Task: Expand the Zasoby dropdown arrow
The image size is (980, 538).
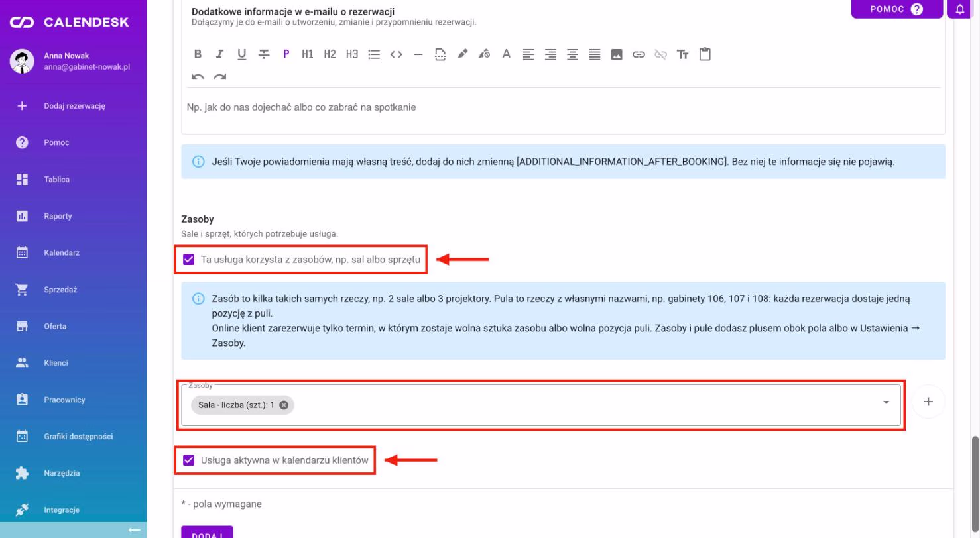Action: click(x=887, y=402)
